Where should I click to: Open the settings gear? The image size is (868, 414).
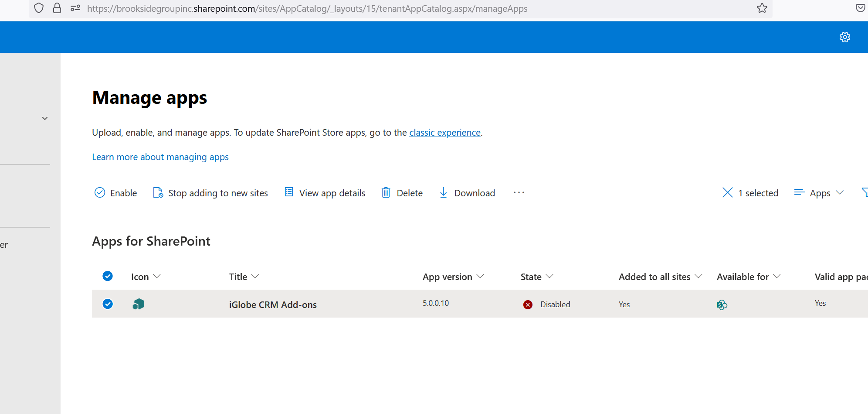845,37
